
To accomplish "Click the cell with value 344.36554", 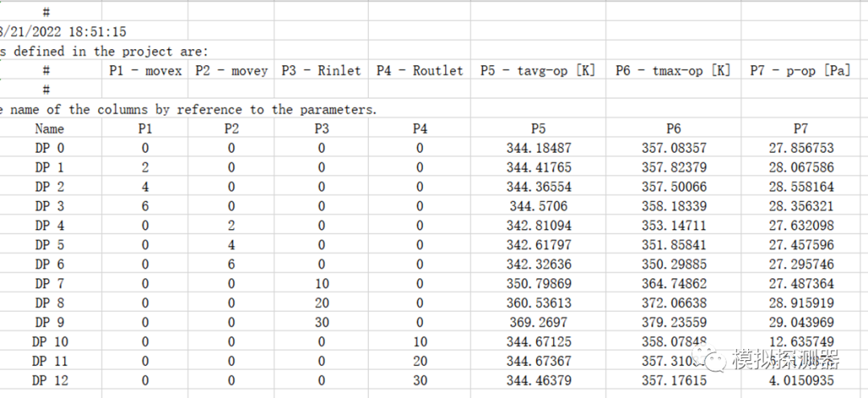I will click(538, 187).
